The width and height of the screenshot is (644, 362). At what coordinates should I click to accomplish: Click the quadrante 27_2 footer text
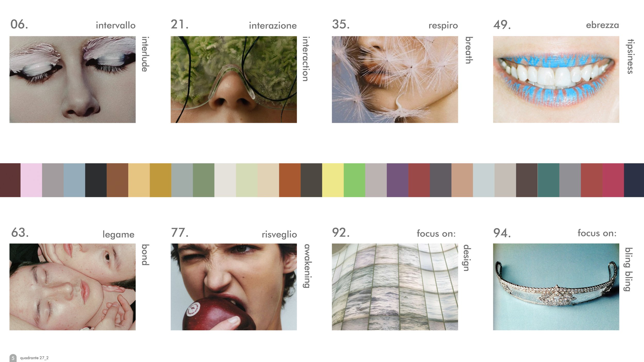click(34, 358)
